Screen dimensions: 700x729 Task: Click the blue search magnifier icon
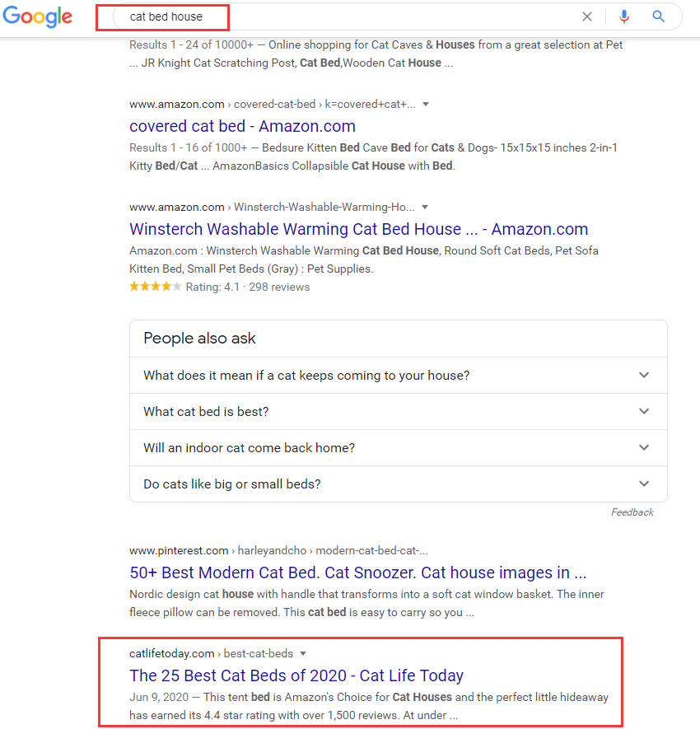pyautogui.click(x=658, y=16)
